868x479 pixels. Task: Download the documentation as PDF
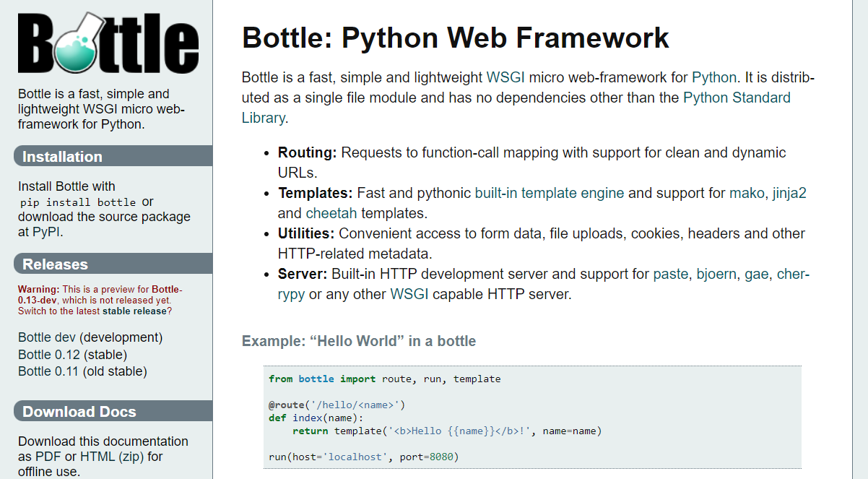point(48,457)
